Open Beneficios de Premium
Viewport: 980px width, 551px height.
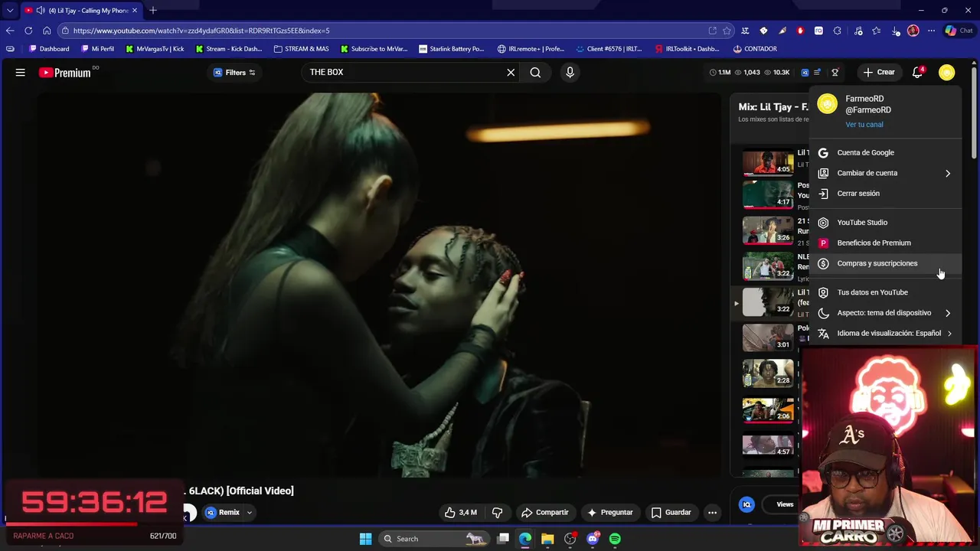(x=884, y=243)
